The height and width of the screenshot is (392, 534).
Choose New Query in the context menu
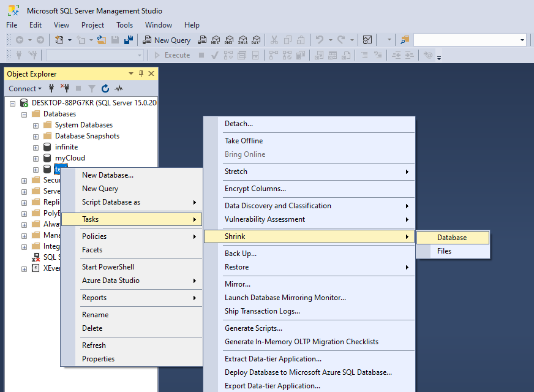pos(132,189)
